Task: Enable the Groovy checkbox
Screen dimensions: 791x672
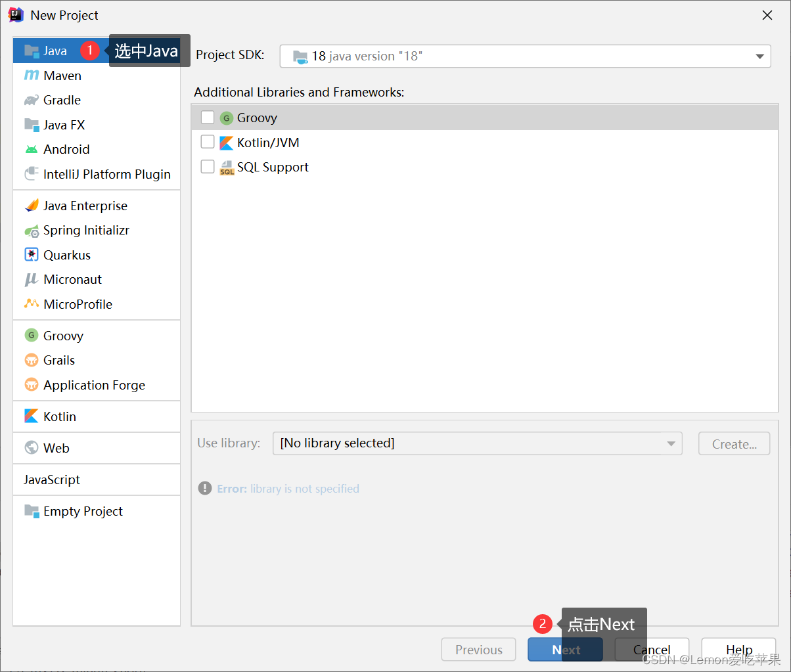Action: (x=208, y=118)
